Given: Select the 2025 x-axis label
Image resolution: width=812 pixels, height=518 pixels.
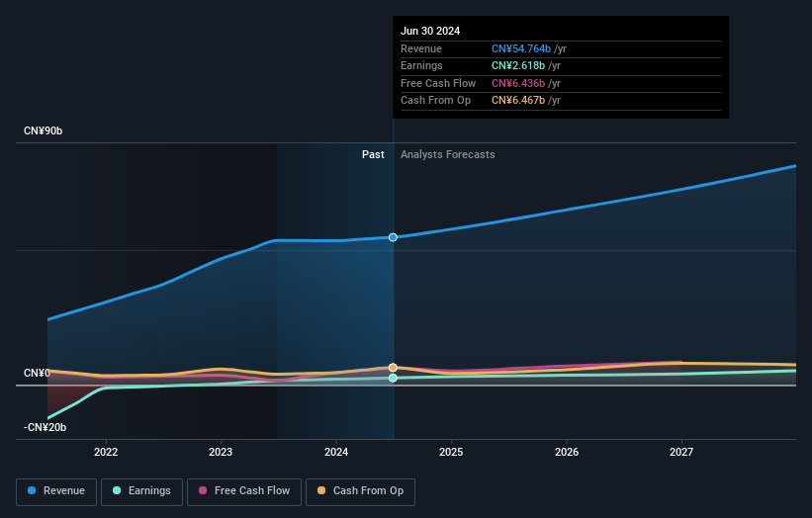Looking at the screenshot, I should pos(451,453).
